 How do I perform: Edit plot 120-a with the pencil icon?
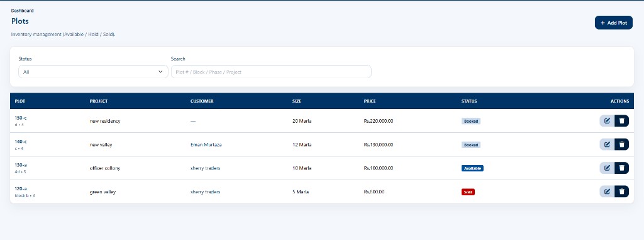pyautogui.click(x=607, y=191)
